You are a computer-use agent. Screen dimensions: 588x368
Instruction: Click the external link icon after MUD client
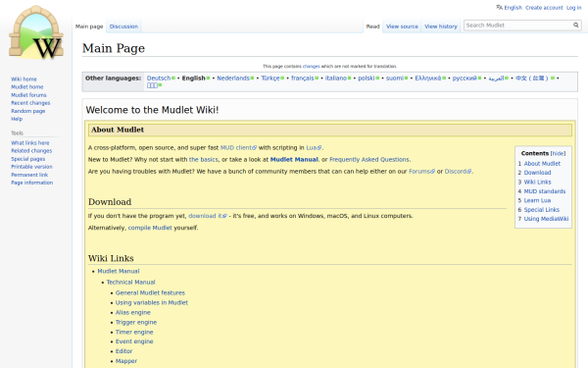pyautogui.click(x=255, y=148)
